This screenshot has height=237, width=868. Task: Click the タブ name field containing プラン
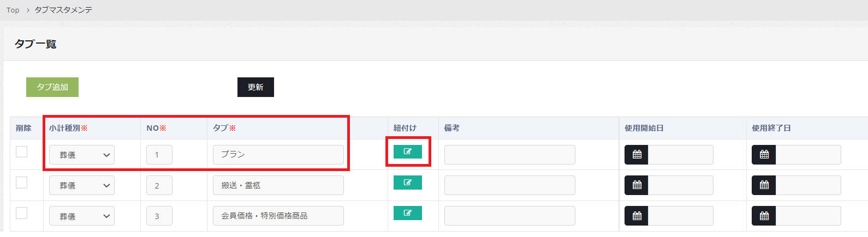[278, 155]
